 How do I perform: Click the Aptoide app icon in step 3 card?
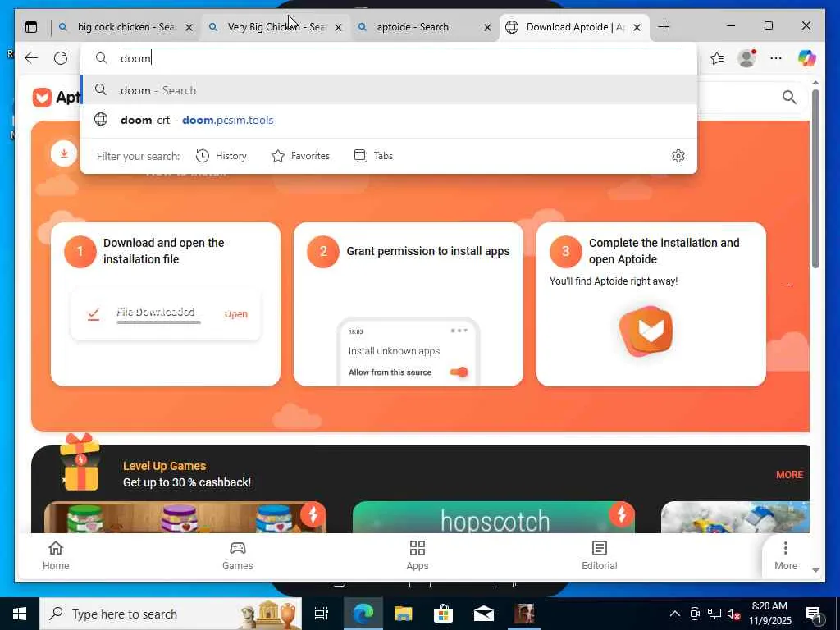[x=646, y=331]
